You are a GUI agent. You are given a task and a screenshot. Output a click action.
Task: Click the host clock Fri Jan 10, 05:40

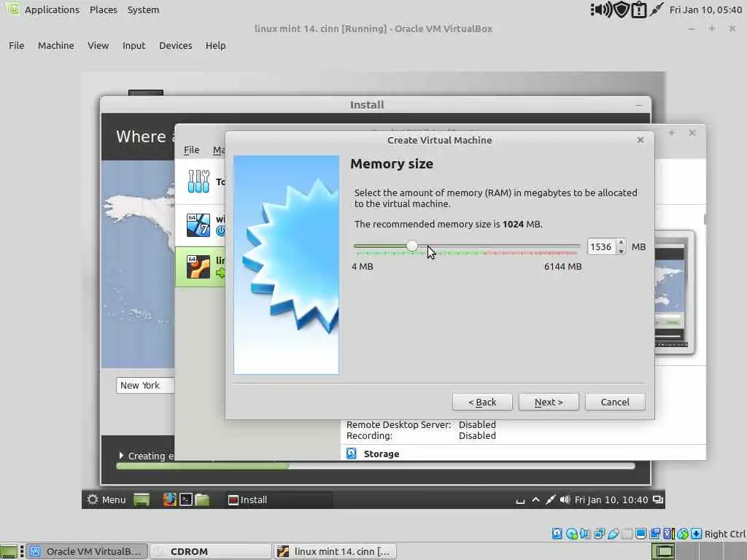pyautogui.click(x=705, y=9)
